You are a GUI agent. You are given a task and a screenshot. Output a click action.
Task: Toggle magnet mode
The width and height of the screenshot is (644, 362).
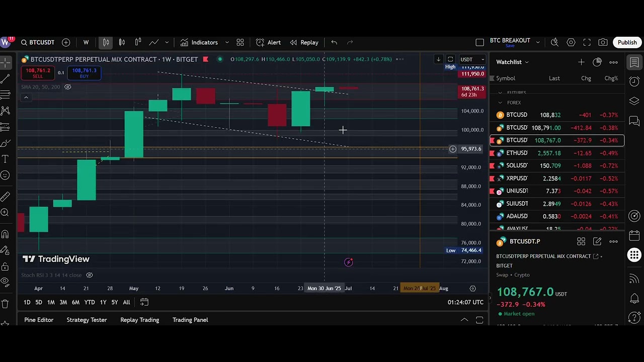pyautogui.click(x=5, y=234)
